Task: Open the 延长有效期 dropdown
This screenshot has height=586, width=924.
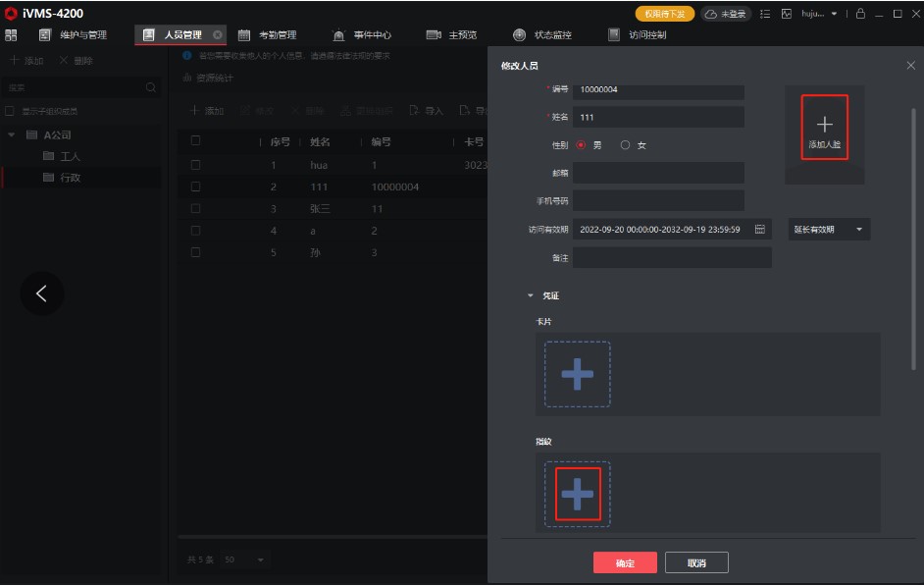Action: click(x=829, y=230)
